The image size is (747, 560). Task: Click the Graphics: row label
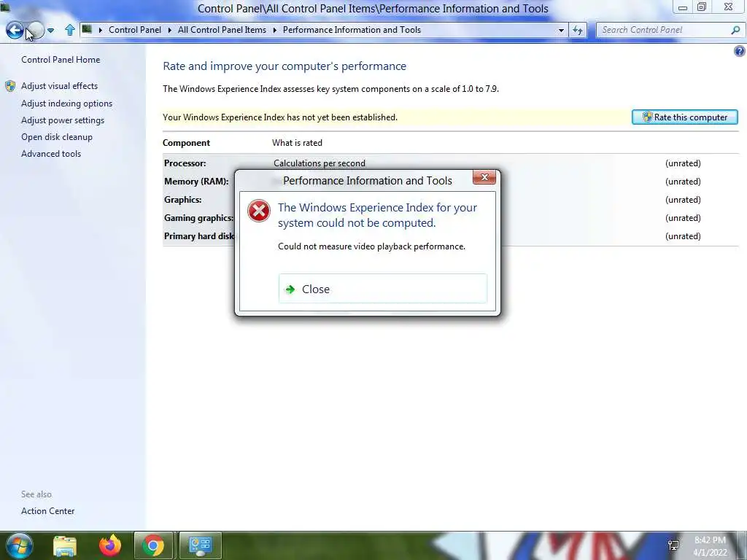click(182, 200)
